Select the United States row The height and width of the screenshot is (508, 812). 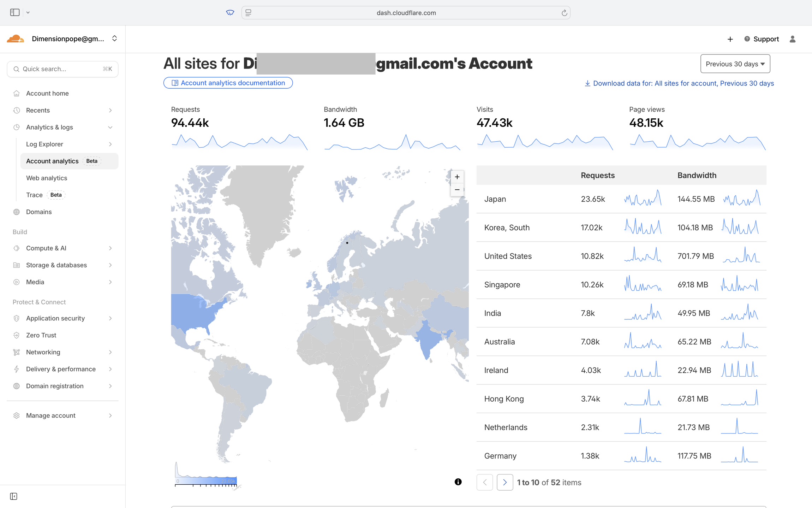click(621, 256)
